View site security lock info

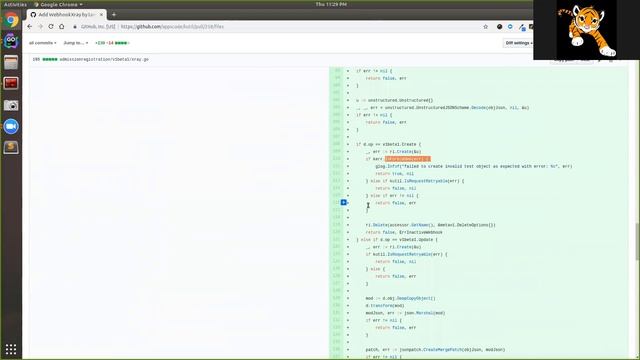[75, 27]
